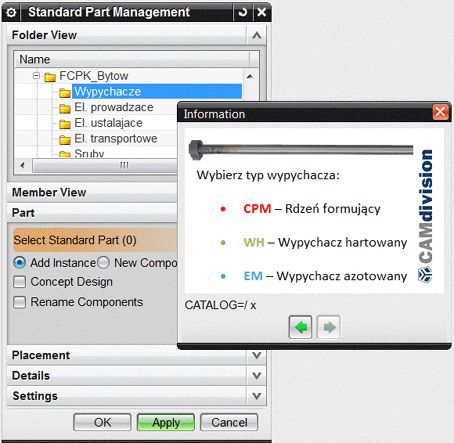
Task: Click the Apply button
Action: [166, 422]
